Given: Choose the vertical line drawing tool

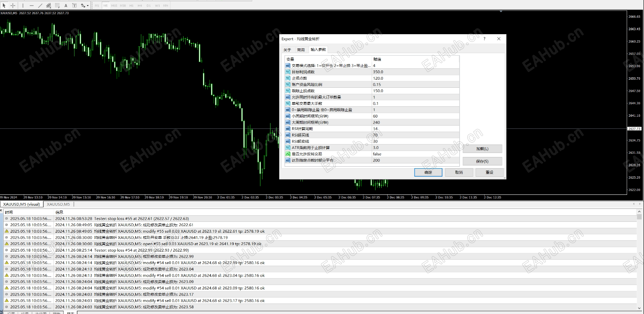Looking at the screenshot, I should [23, 5].
